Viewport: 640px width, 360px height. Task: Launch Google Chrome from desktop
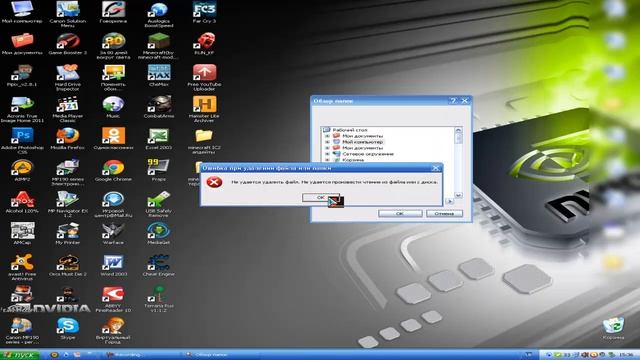point(113,170)
